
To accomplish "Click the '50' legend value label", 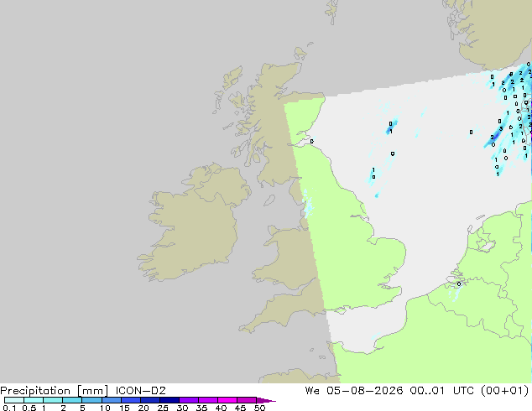I will (x=259, y=408).
